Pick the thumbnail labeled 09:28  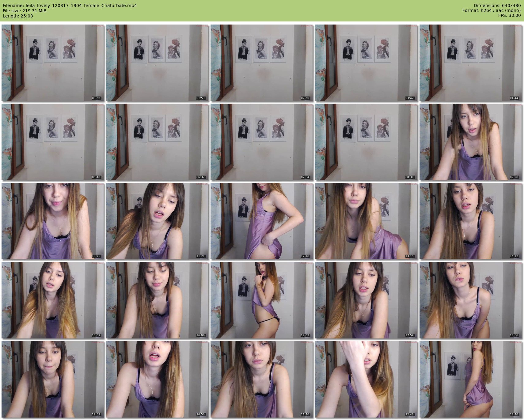click(471, 142)
